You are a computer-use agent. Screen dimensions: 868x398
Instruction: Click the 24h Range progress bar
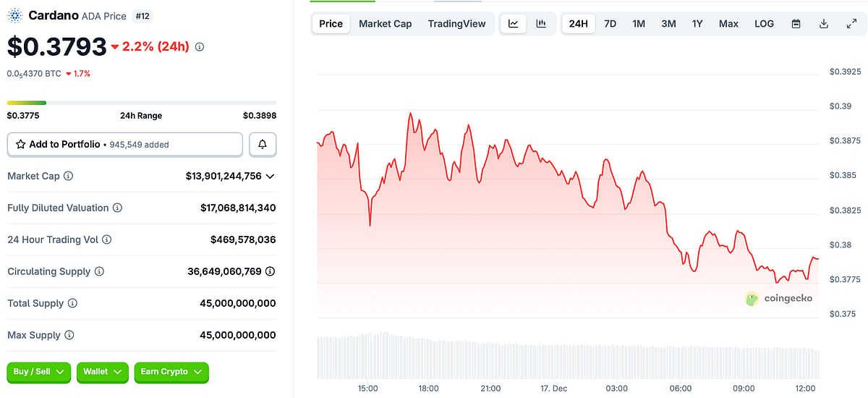point(142,103)
